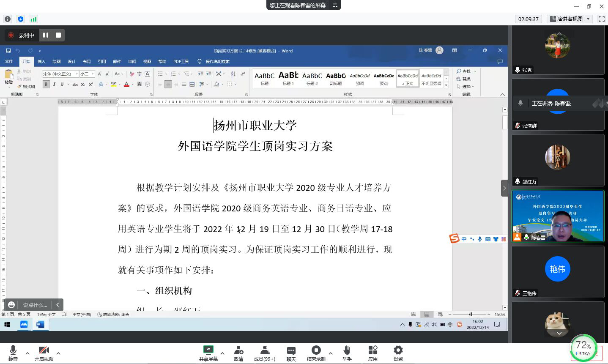
Task: Open the font color red A swatch
Action: pos(126,85)
